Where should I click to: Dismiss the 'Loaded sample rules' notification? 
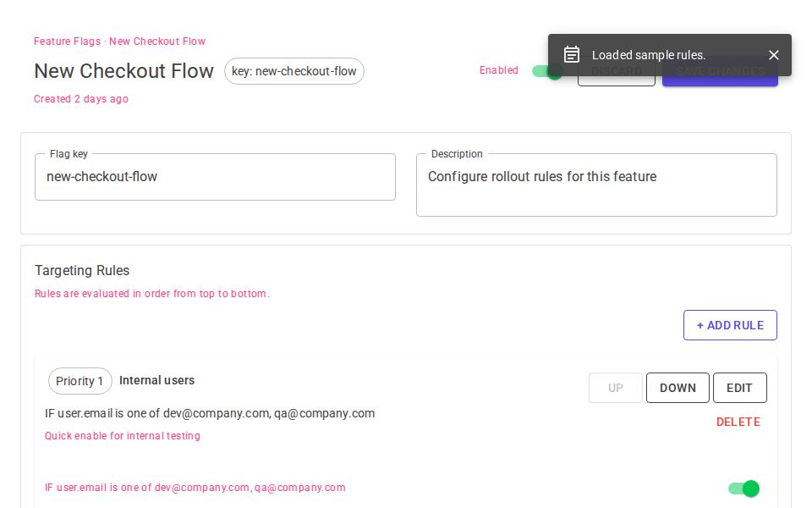(773, 55)
